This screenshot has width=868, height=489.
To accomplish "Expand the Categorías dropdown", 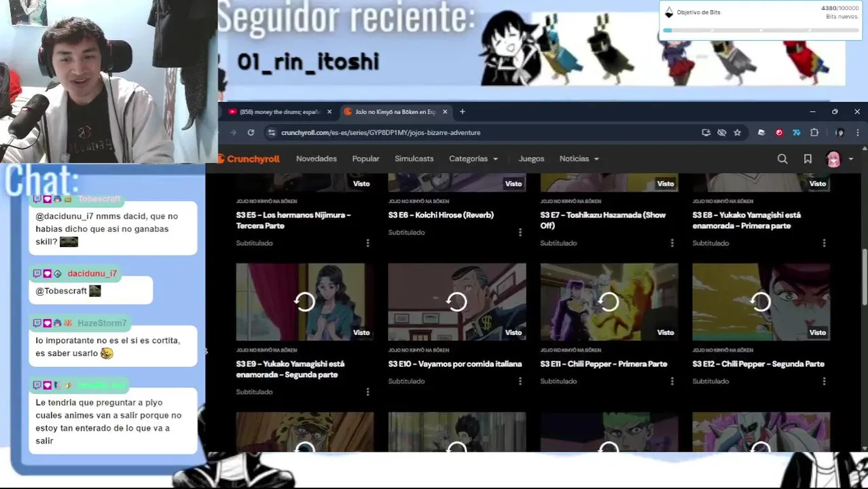I will 473,159.
